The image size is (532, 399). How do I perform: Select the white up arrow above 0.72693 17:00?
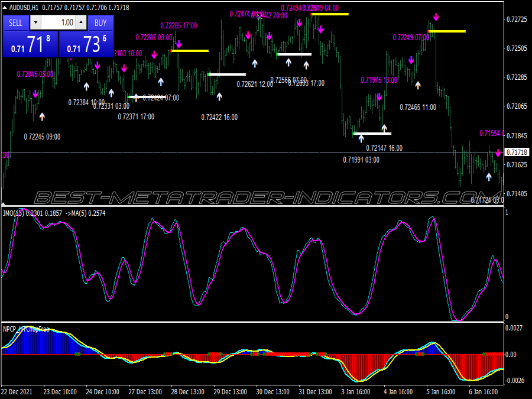coord(306,65)
